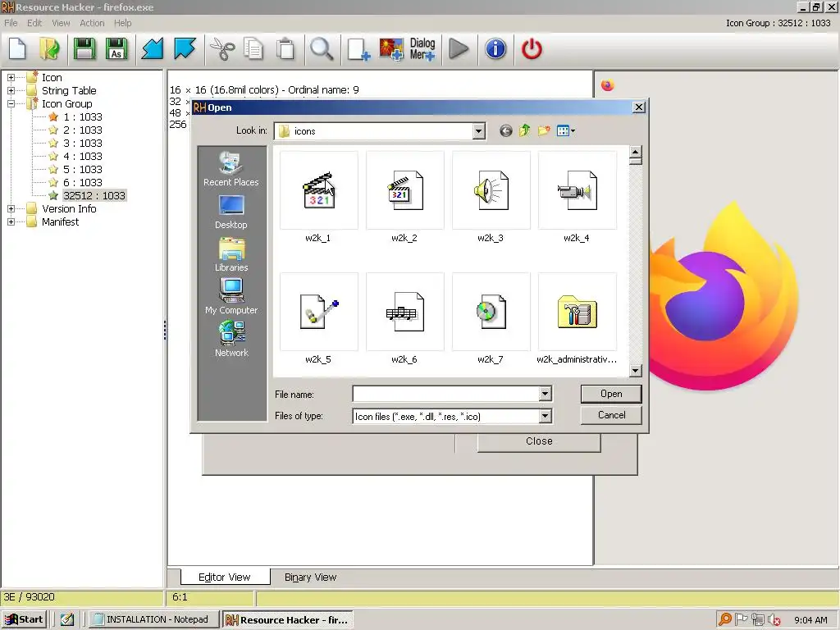Select icon group 32512 : 1033
Viewport: 840px width, 630px height.
(94, 195)
